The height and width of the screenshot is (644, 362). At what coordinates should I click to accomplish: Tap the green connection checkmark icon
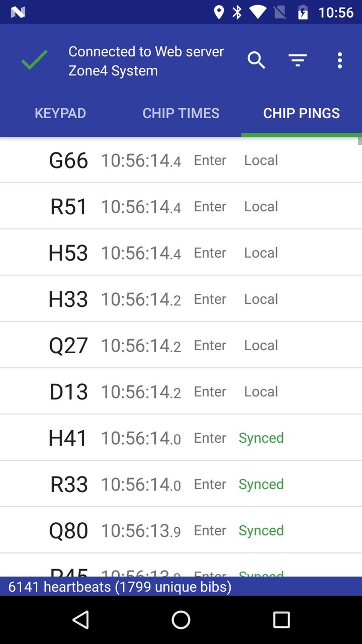pyautogui.click(x=34, y=61)
